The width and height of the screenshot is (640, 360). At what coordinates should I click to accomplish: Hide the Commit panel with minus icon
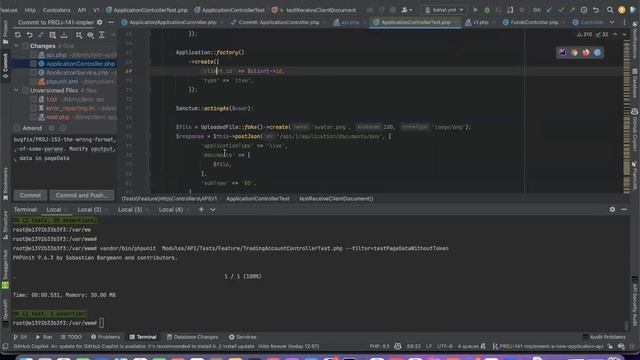[x=111, y=22]
